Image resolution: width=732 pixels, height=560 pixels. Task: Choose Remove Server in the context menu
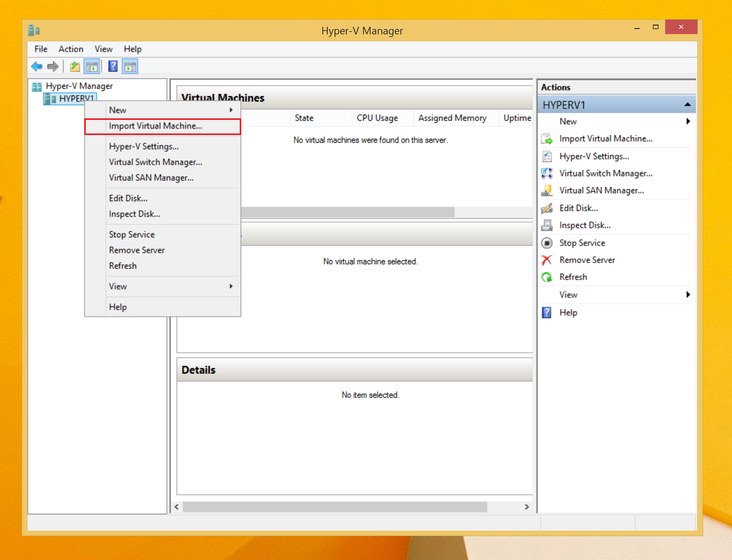pos(163,250)
